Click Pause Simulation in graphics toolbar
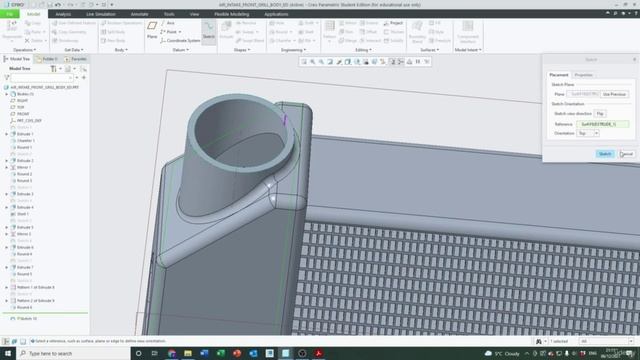The image size is (640, 360). pyautogui.click(x=418, y=62)
